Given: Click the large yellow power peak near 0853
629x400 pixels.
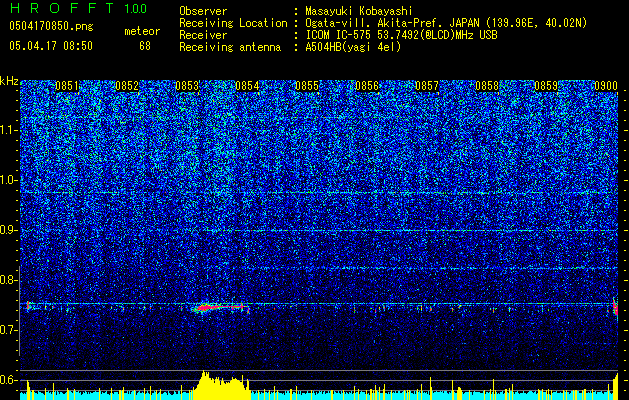Looking at the screenshot, I should pos(221,385).
